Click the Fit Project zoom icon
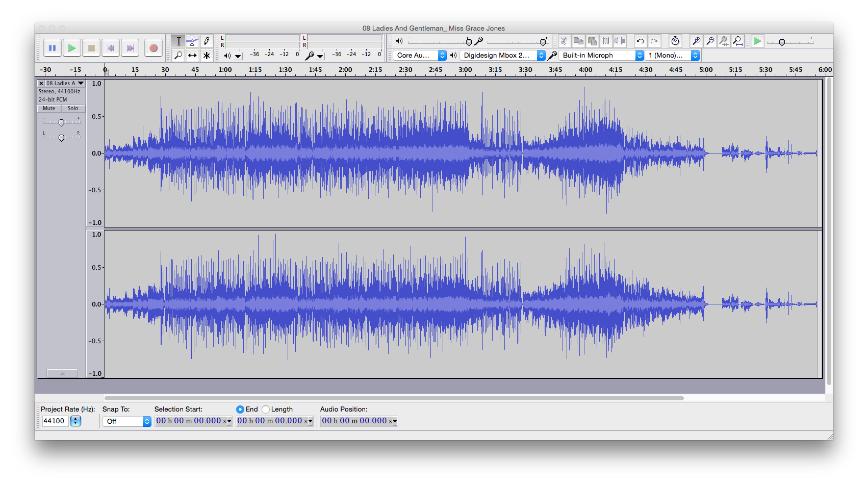The height and width of the screenshot is (487, 868). point(737,41)
